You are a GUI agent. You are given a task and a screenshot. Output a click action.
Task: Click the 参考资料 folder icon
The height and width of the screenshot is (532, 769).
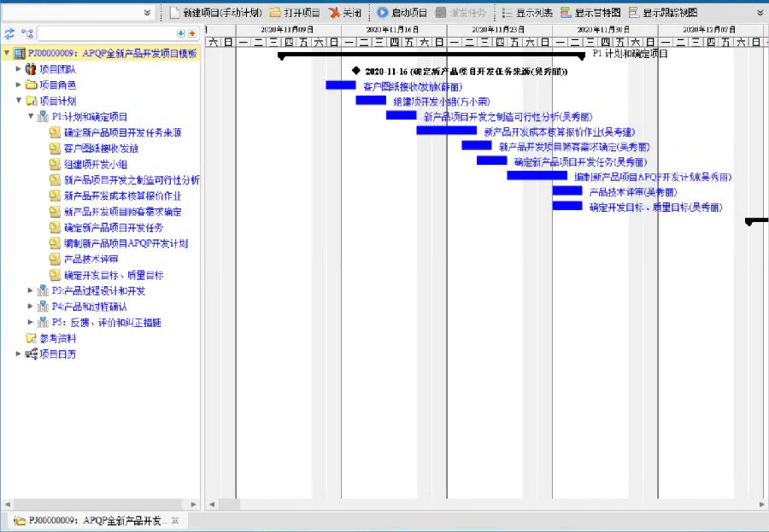(x=31, y=338)
